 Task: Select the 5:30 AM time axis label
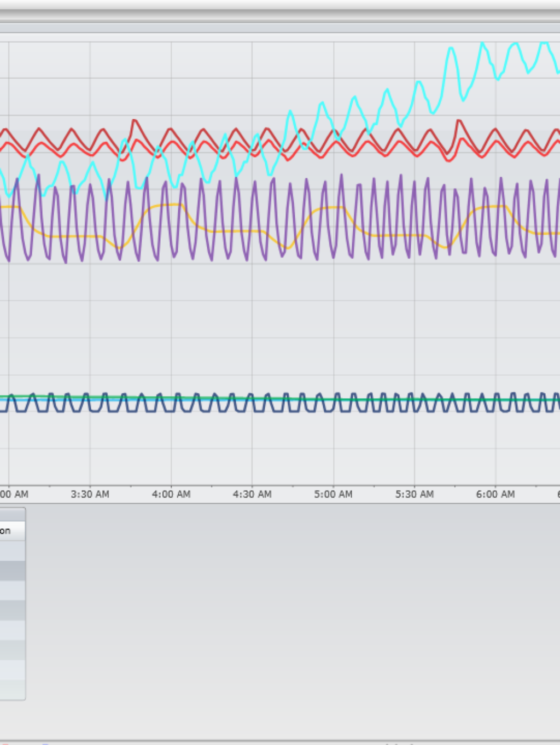(415, 494)
